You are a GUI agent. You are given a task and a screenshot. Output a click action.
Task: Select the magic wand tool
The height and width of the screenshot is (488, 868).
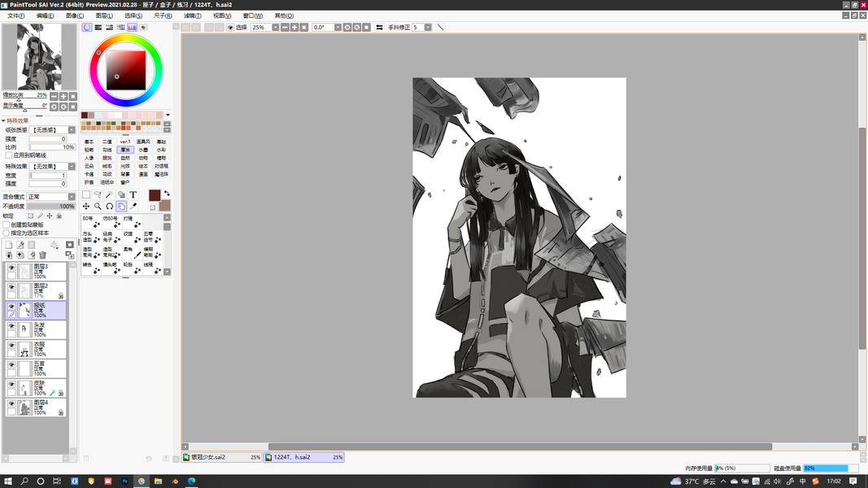coord(110,194)
